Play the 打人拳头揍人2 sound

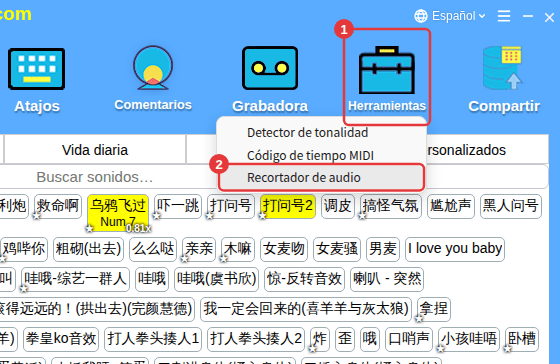coord(256,339)
